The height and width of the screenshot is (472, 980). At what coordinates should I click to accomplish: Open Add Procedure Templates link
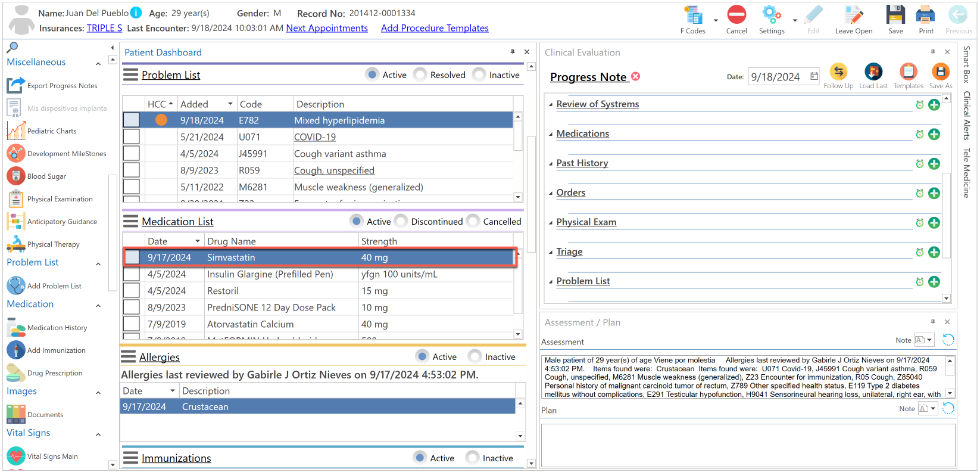click(435, 28)
